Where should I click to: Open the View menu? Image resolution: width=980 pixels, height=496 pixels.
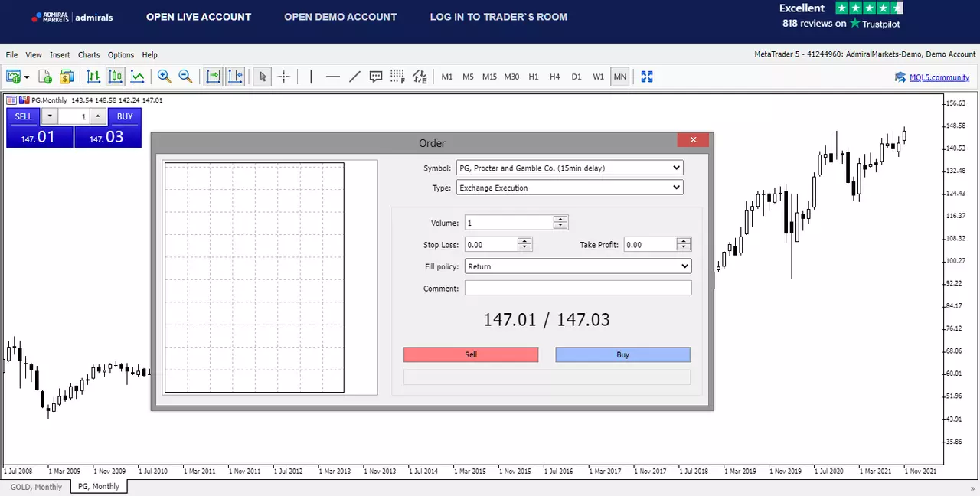[x=34, y=55]
